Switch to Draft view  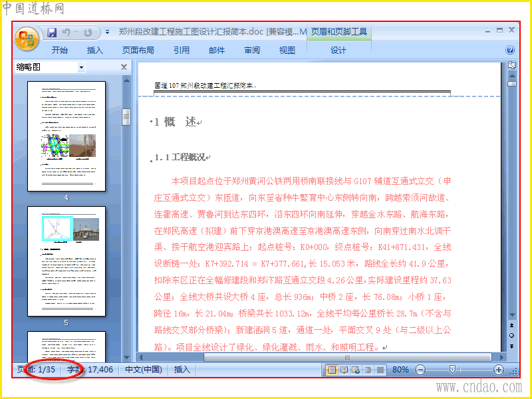pos(380,370)
